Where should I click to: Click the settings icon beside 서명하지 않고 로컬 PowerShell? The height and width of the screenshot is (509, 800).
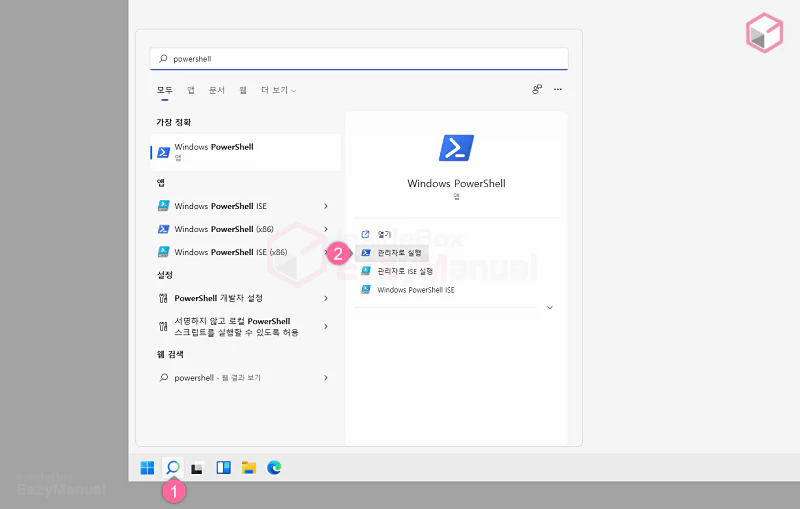point(163,326)
